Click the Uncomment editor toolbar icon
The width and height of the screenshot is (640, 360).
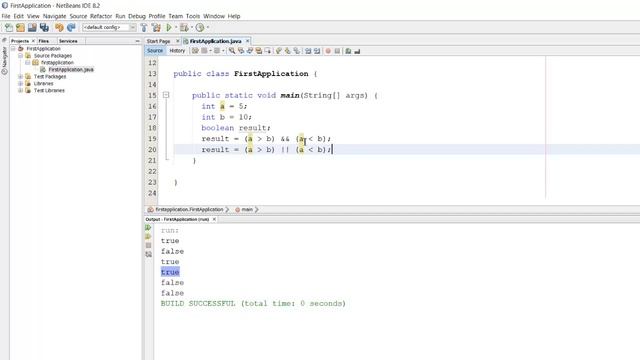click(357, 51)
